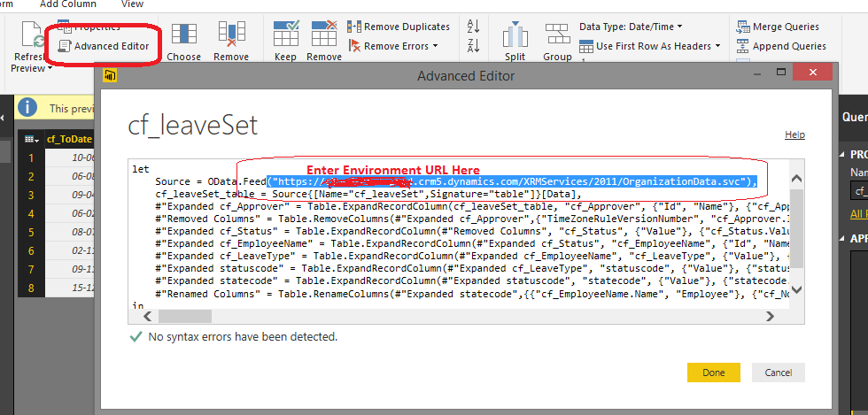868x415 pixels.
Task: Click the cf_leaveSet_table line in code
Action: (x=368, y=194)
